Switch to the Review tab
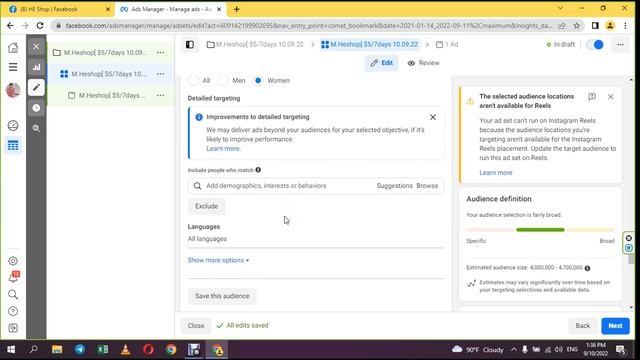The image size is (640, 360). click(423, 63)
